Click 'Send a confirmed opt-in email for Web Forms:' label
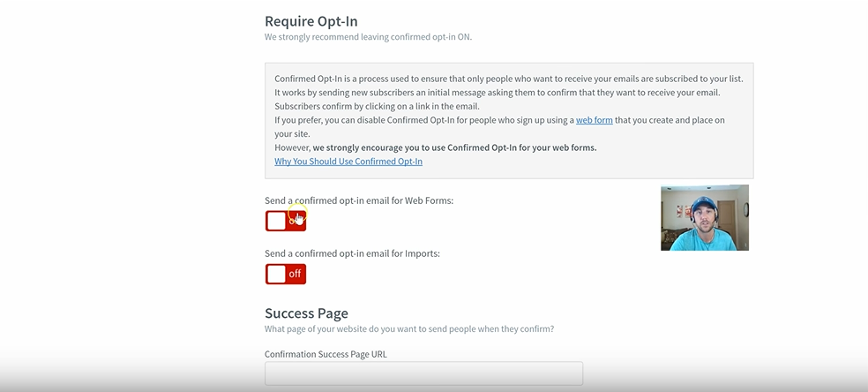 click(359, 200)
